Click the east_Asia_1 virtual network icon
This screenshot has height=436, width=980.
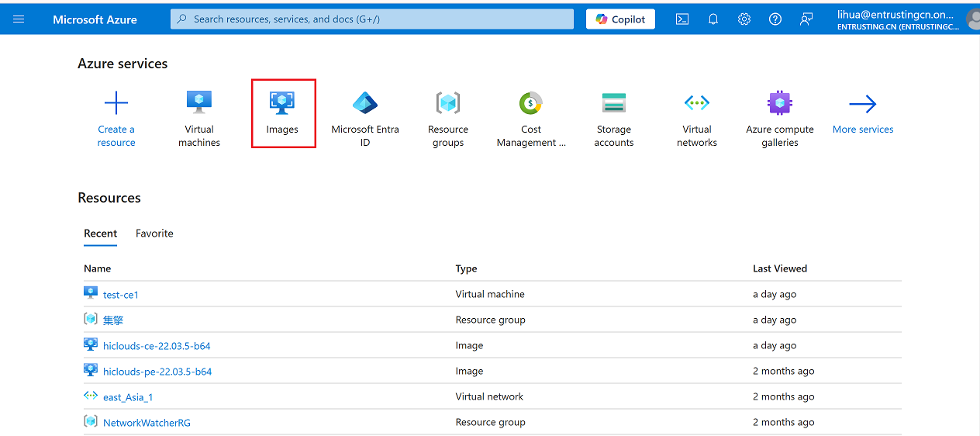tap(91, 396)
